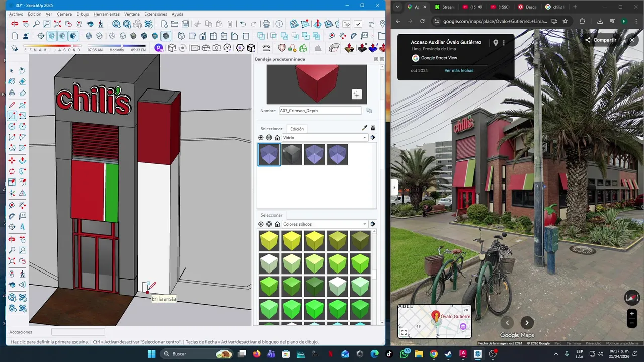Switch to upper Seleccionar materials tab
The width and height of the screenshot is (644, 362).
[271, 129]
